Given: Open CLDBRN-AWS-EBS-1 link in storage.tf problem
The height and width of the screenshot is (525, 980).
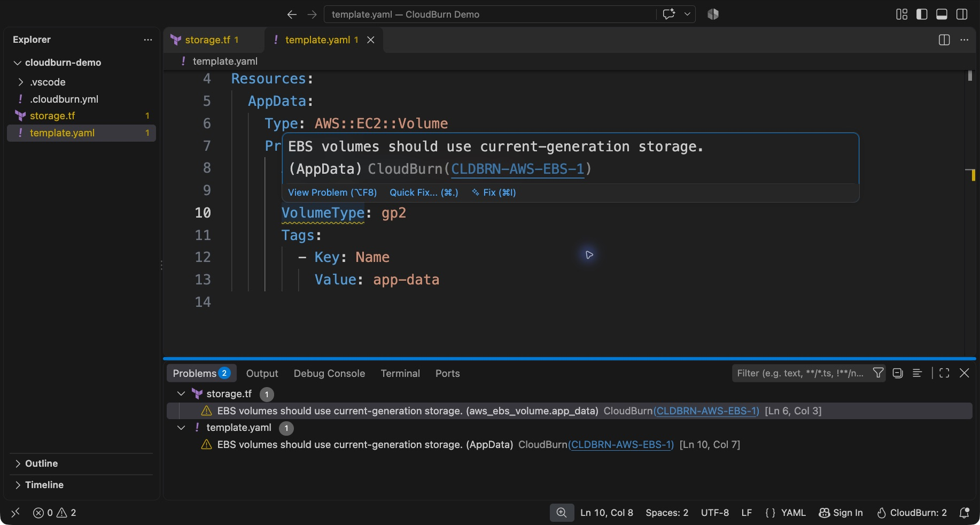Looking at the screenshot, I should (x=706, y=411).
